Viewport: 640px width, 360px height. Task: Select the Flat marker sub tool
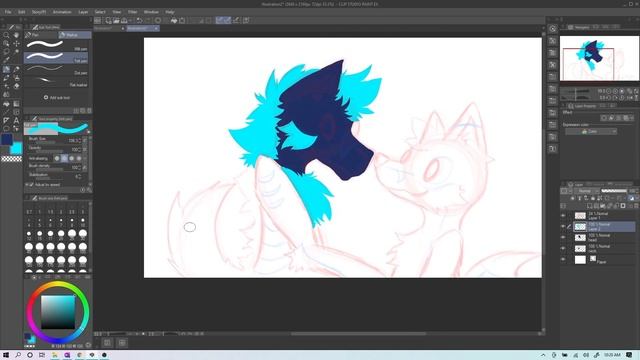[x=56, y=81]
